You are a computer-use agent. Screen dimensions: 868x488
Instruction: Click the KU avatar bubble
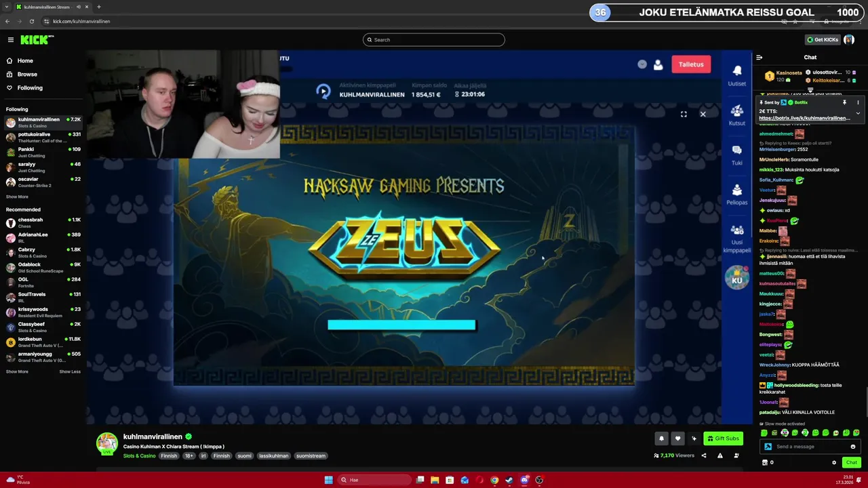click(737, 278)
